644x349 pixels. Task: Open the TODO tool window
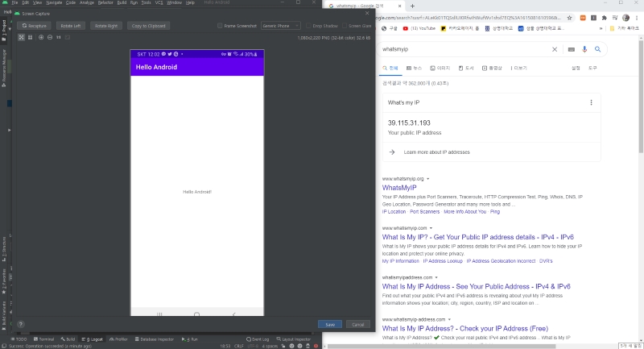point(19,339)
